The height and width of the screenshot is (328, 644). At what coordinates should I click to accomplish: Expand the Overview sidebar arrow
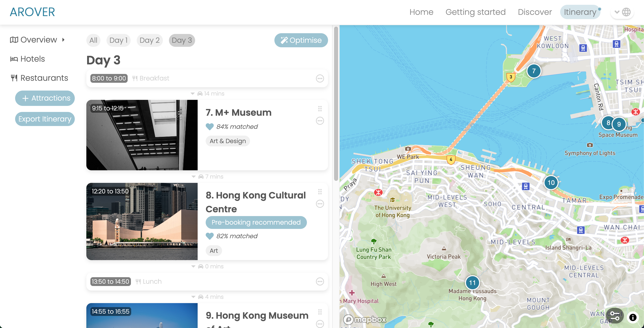pos(63,40)
